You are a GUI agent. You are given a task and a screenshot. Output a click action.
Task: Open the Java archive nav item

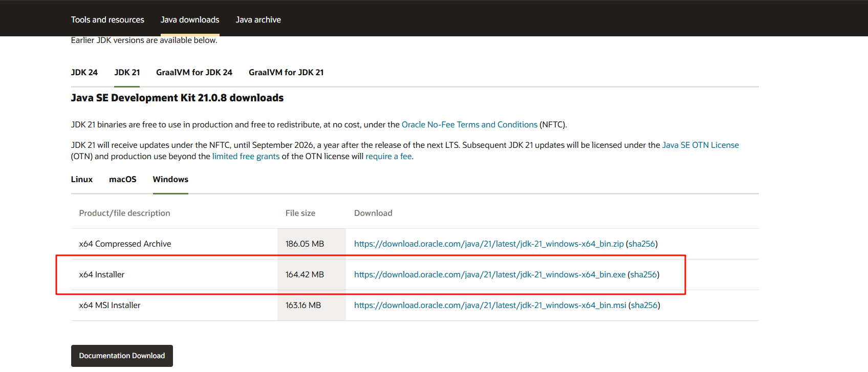point(258,19)
